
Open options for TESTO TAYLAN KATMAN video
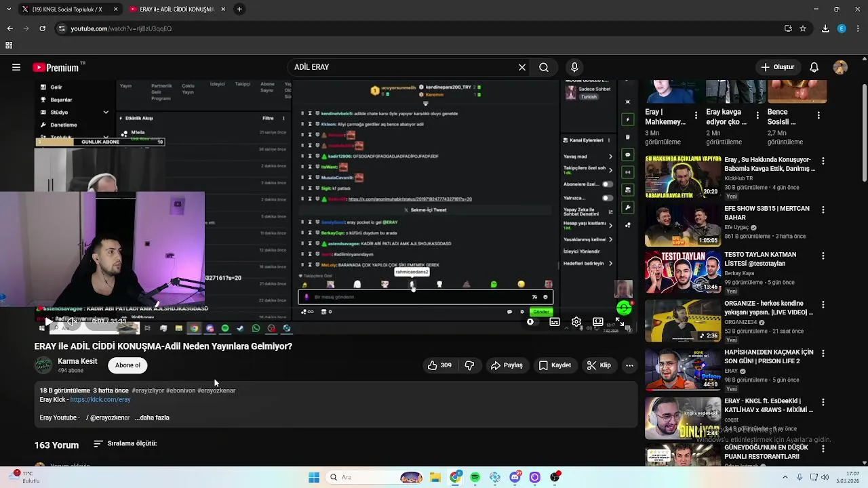tap(823, 256)
